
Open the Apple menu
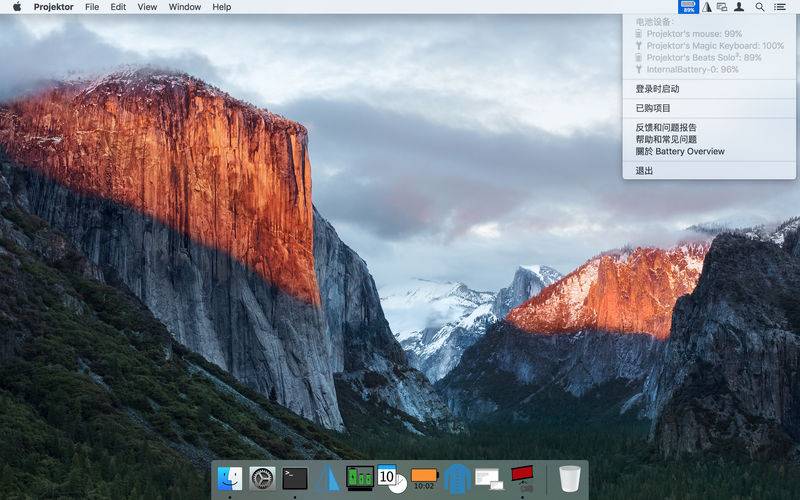point(17,7)
